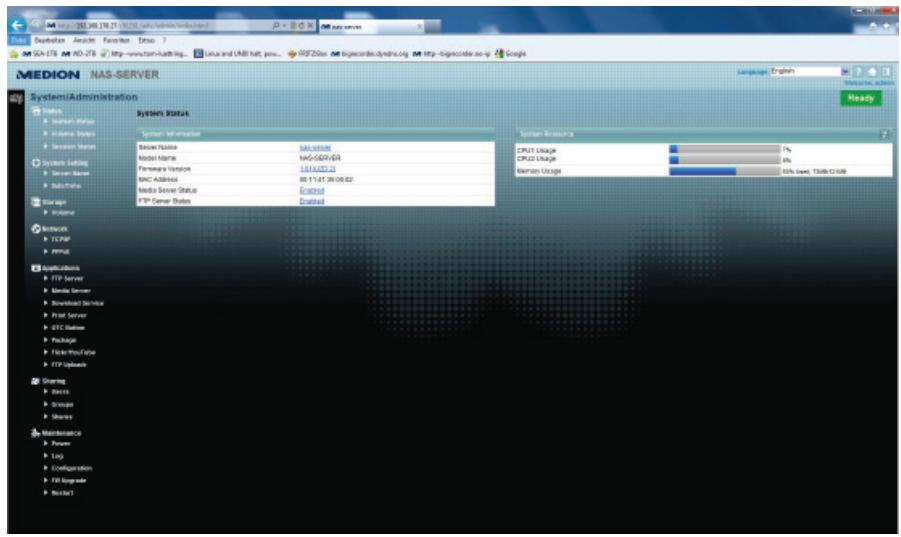Click Media Server Status Enabled link
Image resolution: width=901 pixels, height=537 pixels.
(311, 191)
